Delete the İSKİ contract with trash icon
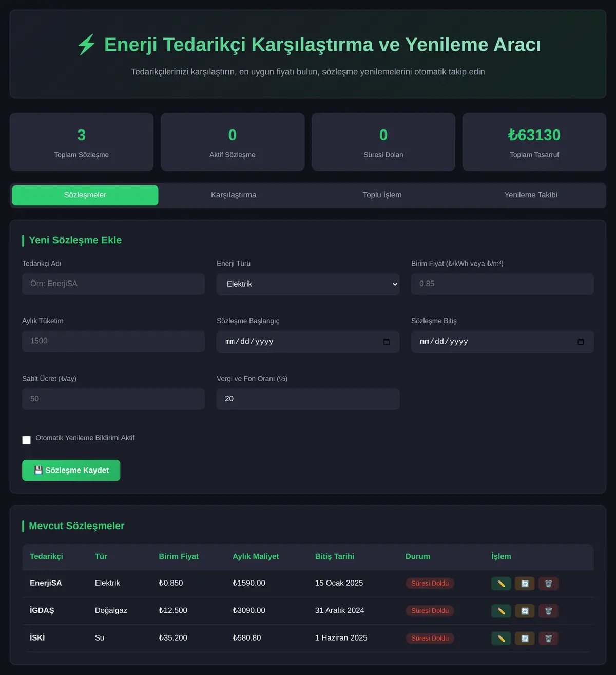Viewport: 616px width, 675px height. click(x=548, y=639)
